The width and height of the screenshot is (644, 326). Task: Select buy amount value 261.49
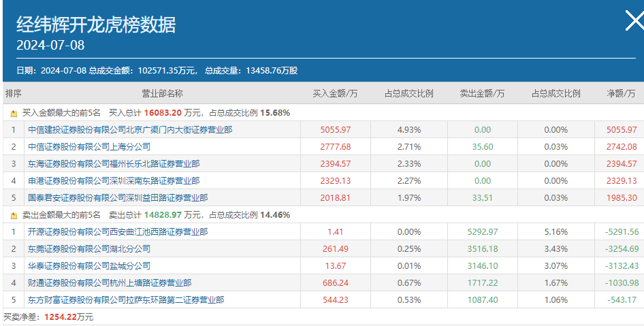pyautogui.click(x=336, y=249)
